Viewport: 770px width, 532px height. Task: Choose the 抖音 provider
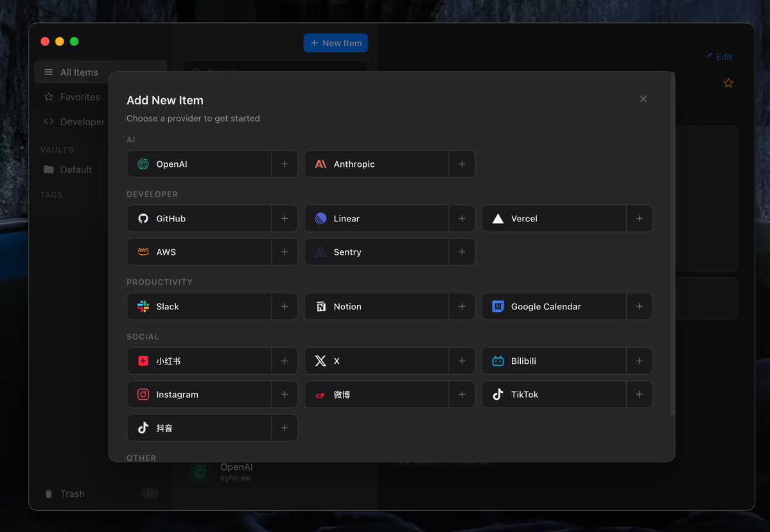pos(199,427)
